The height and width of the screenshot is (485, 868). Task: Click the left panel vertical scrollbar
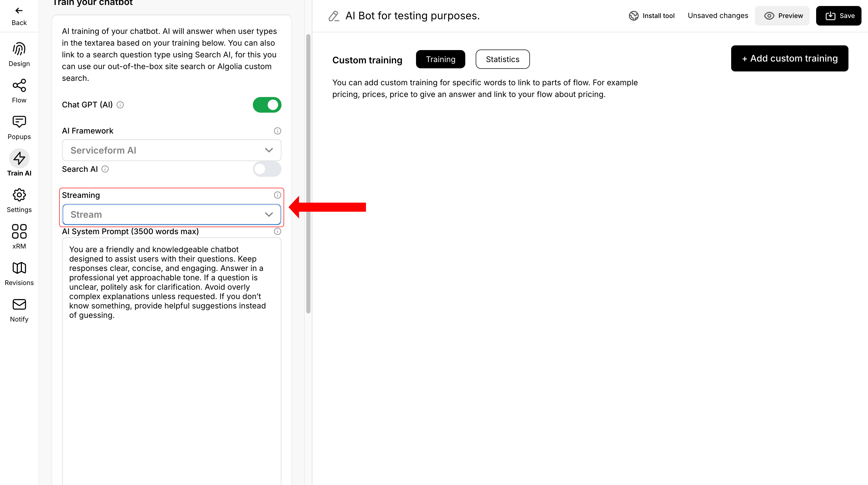[308, 174]
